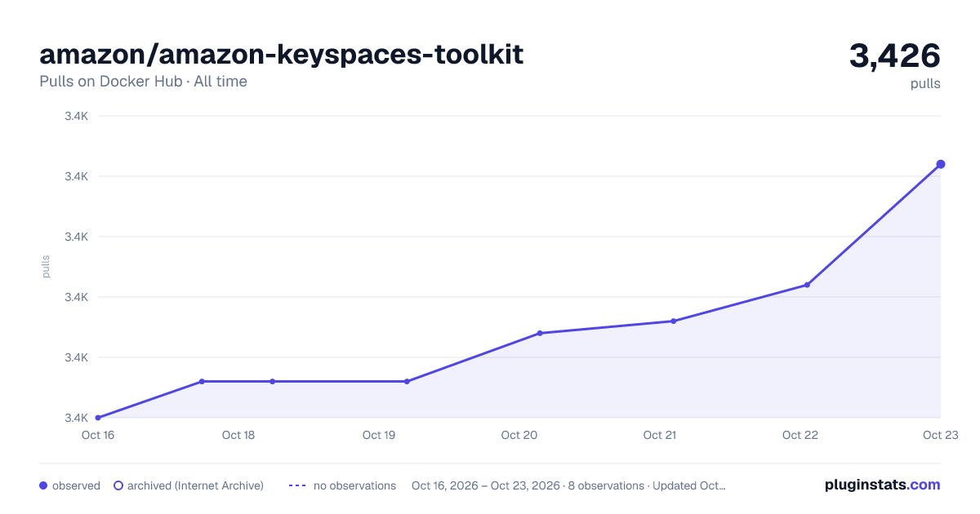Click the vertical 'pulls' y-axis title

tap(46, 267)
